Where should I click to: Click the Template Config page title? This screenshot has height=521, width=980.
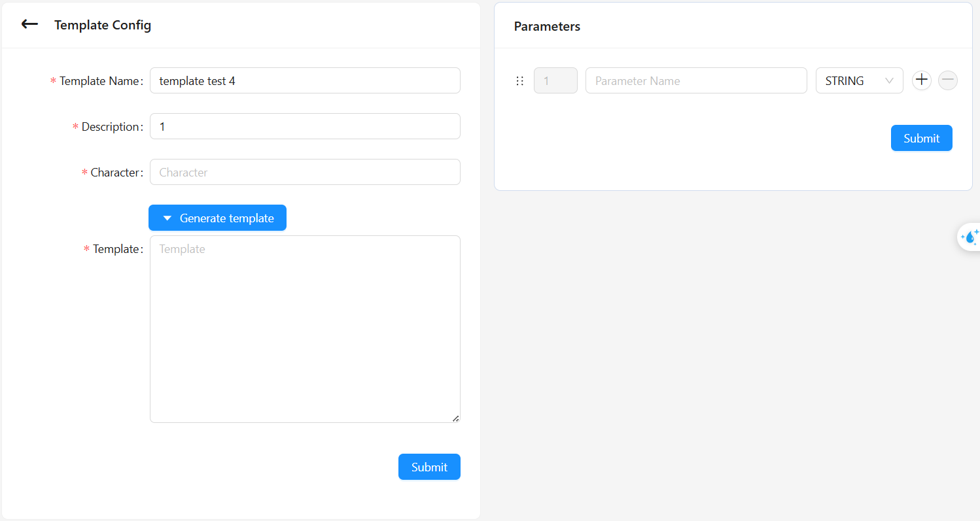click(x=103, y=25)
